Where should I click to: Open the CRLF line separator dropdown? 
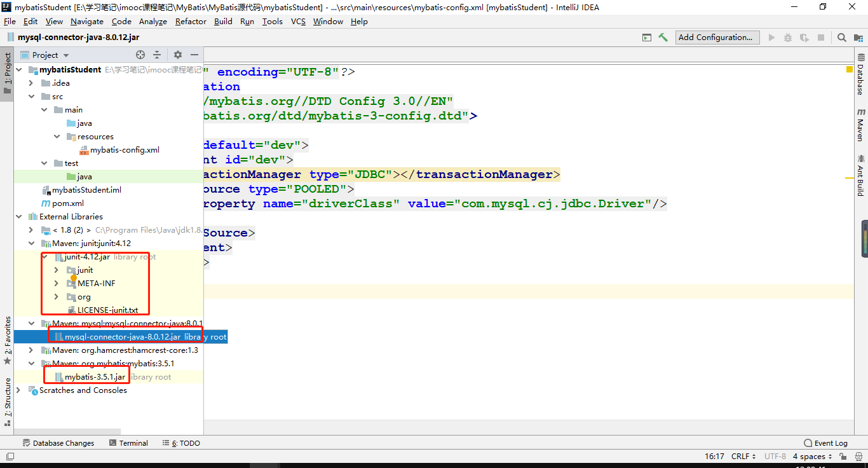click(x=744, y=457)
